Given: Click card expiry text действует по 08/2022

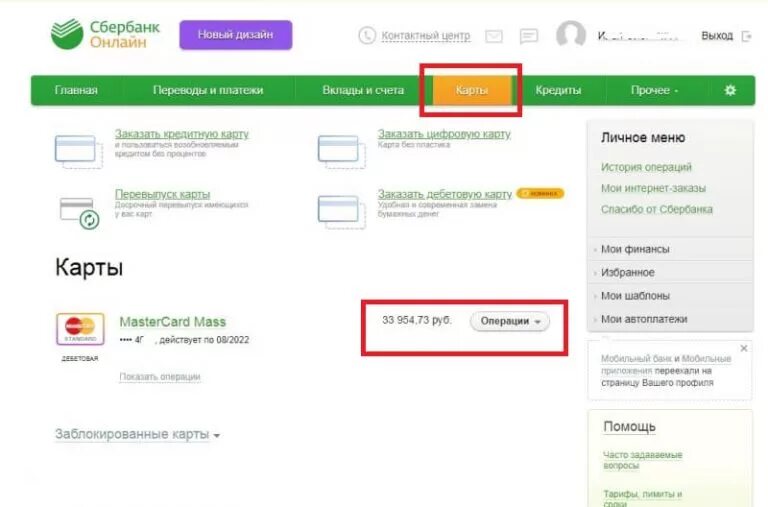Looking at the screenshot, I should tap(204, 340).
